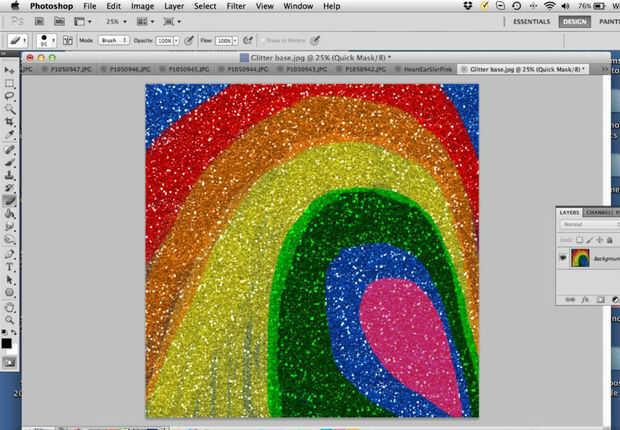Open the Normal blend mode dropdown
Screen dimensions: 620x430
(x=590, y=224)
